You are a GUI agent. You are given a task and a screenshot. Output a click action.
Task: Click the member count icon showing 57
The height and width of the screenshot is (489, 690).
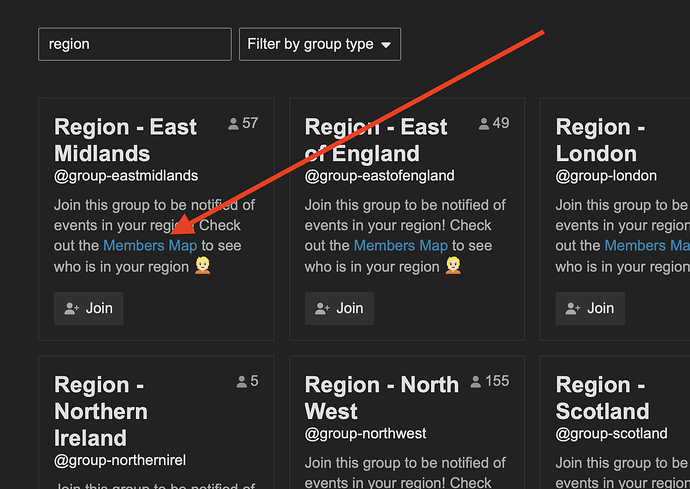click(x=233, y=124)
